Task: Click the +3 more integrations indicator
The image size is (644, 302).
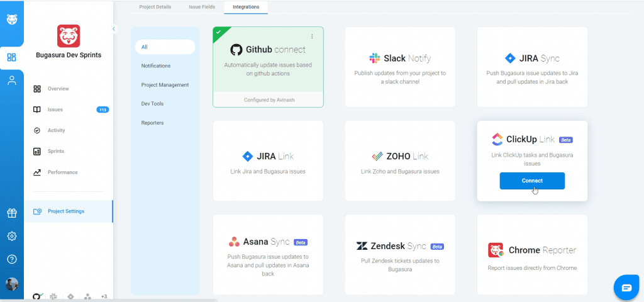Action: click(x=104, y=296)
